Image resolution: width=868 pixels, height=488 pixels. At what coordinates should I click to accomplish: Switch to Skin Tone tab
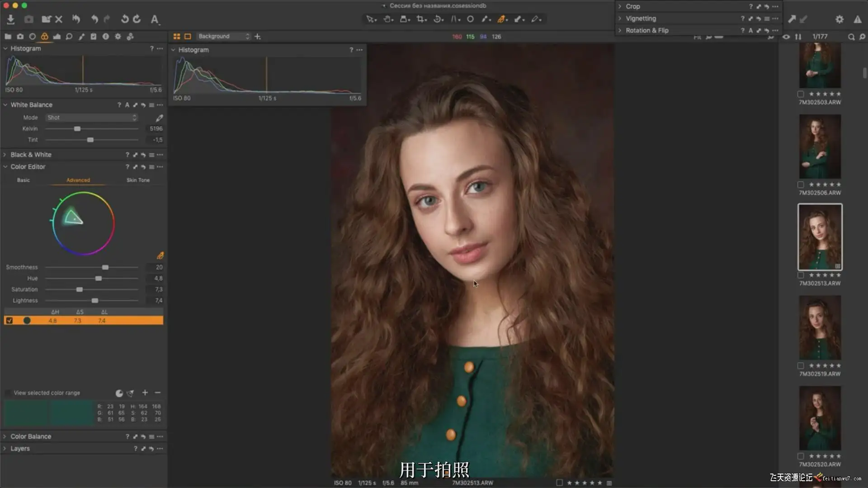pyautogui.click(x=138, y=180)
